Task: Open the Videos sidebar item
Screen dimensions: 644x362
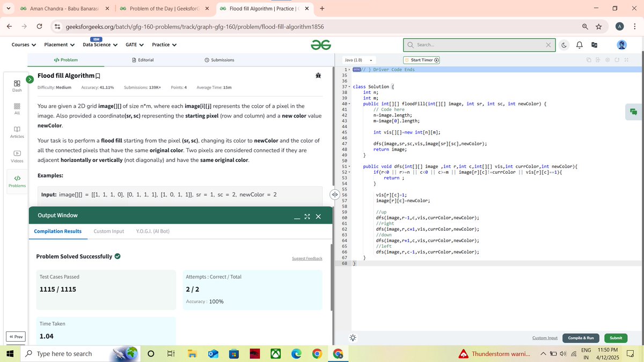Action: (17, 156)
